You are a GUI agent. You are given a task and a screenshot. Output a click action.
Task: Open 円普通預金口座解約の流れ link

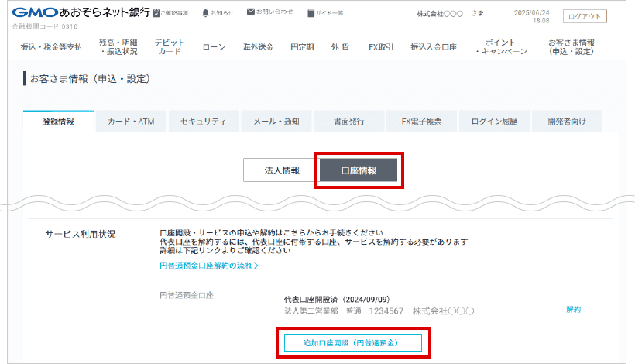[x=208, y=266]
